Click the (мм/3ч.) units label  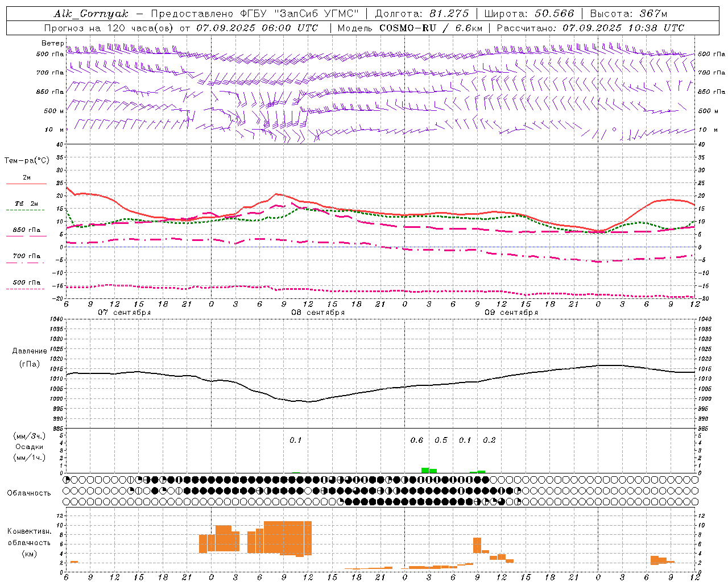(x=30, y=436)
